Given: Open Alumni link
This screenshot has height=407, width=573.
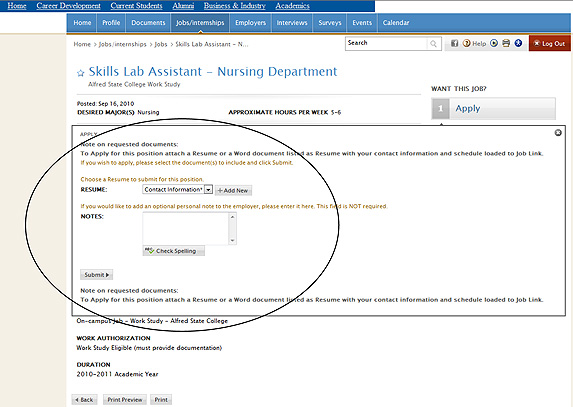Looking at the screenshot, I should point(183,6).
